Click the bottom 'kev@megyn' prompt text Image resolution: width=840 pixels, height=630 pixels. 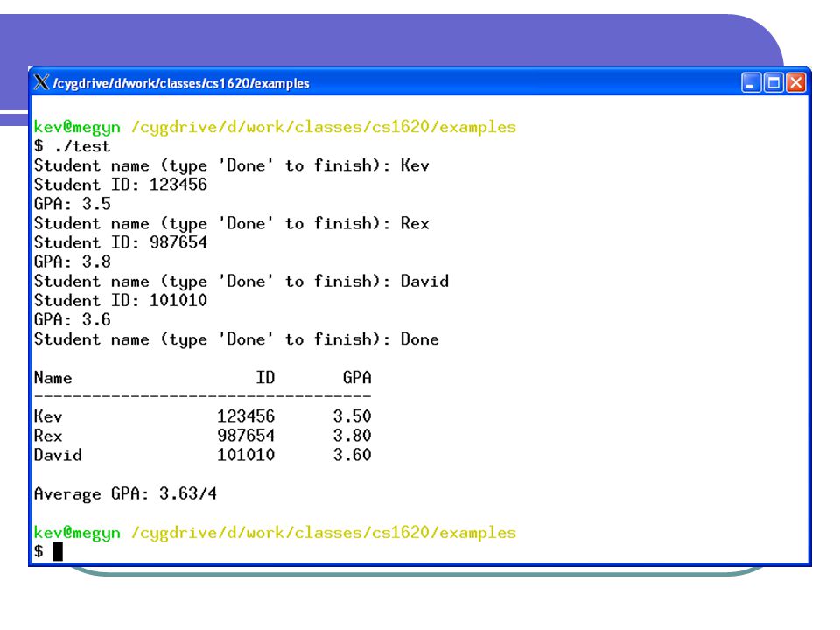[x=77, y=533]
